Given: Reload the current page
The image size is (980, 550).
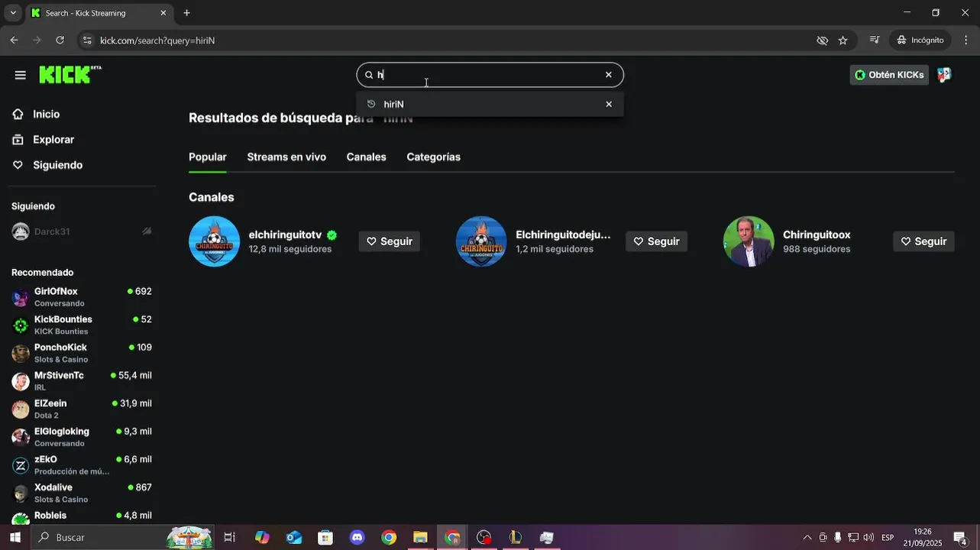Looking at the screenshot, I should point(60,40).
